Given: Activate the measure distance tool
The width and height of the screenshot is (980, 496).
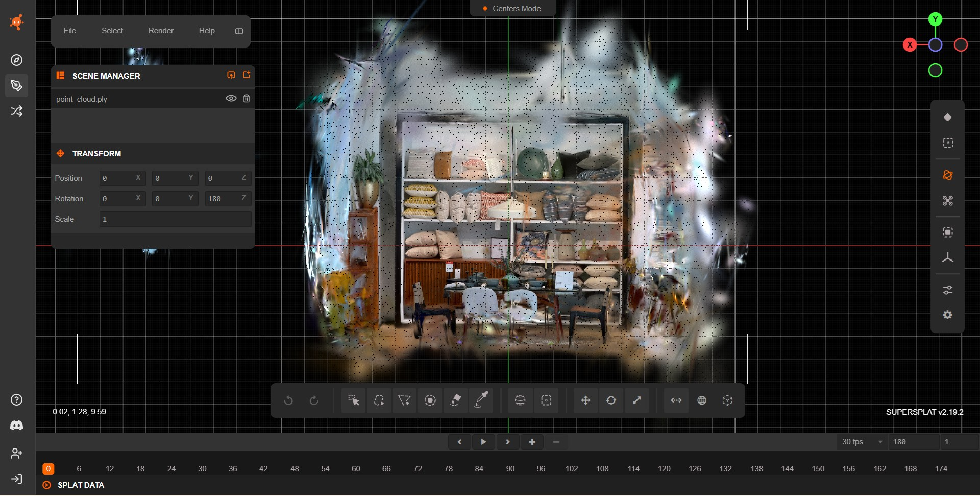Looking at the screenshot, I should [x=676, y=401].
